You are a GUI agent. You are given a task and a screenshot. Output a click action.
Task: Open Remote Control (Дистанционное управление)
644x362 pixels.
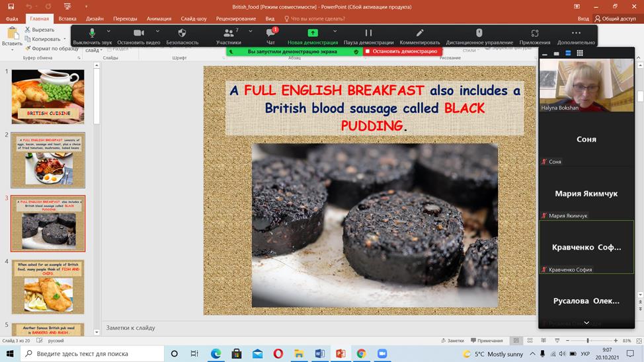(x=479, y=33)
